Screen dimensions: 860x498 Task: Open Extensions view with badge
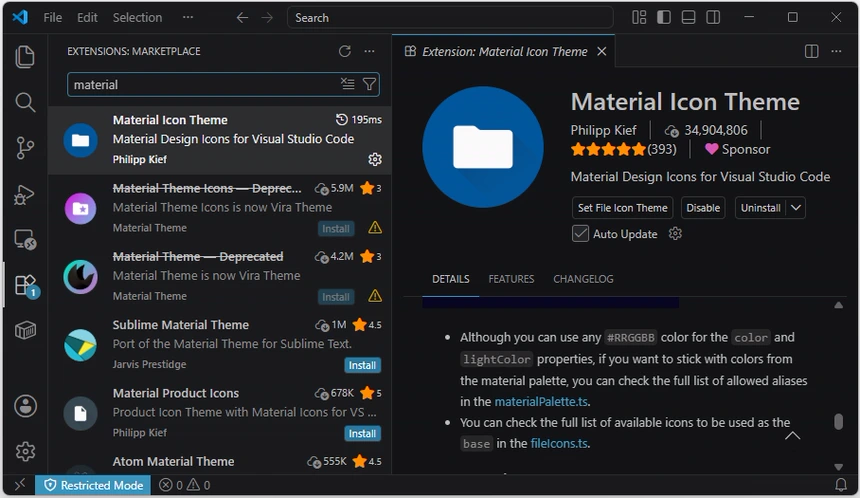tap(25, 285)
